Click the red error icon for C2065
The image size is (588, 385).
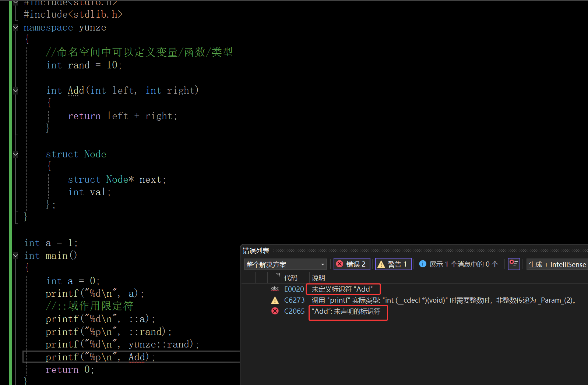click(275, 311)
